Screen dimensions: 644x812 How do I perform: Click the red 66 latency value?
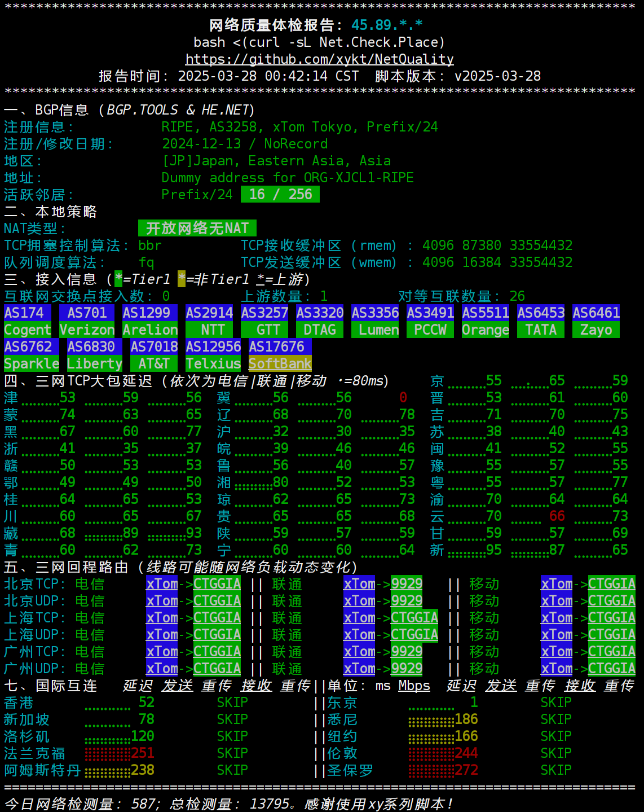pos(557,516)
